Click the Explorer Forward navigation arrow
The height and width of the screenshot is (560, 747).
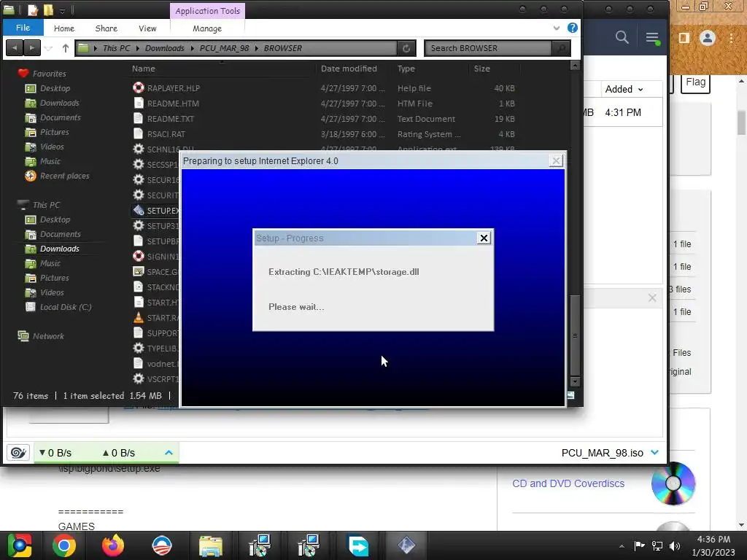point(32,48)
